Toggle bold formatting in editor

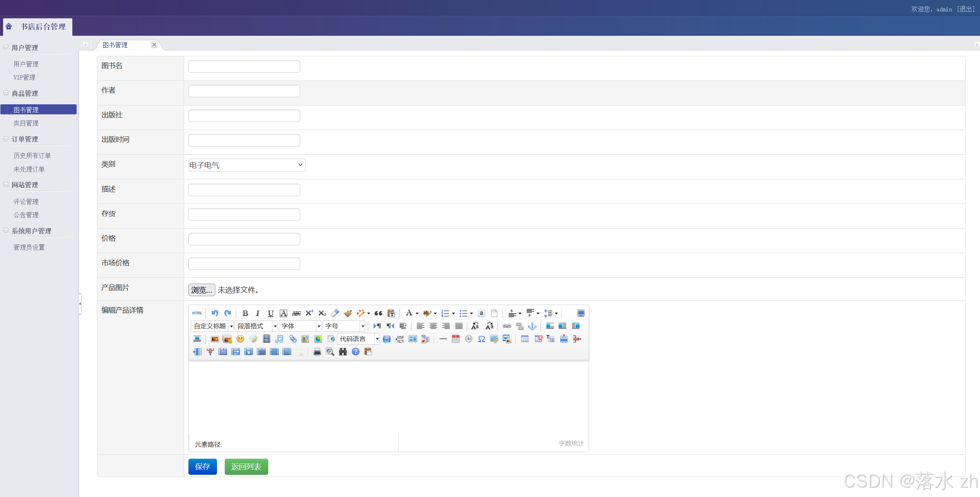(x=245, y=313)
